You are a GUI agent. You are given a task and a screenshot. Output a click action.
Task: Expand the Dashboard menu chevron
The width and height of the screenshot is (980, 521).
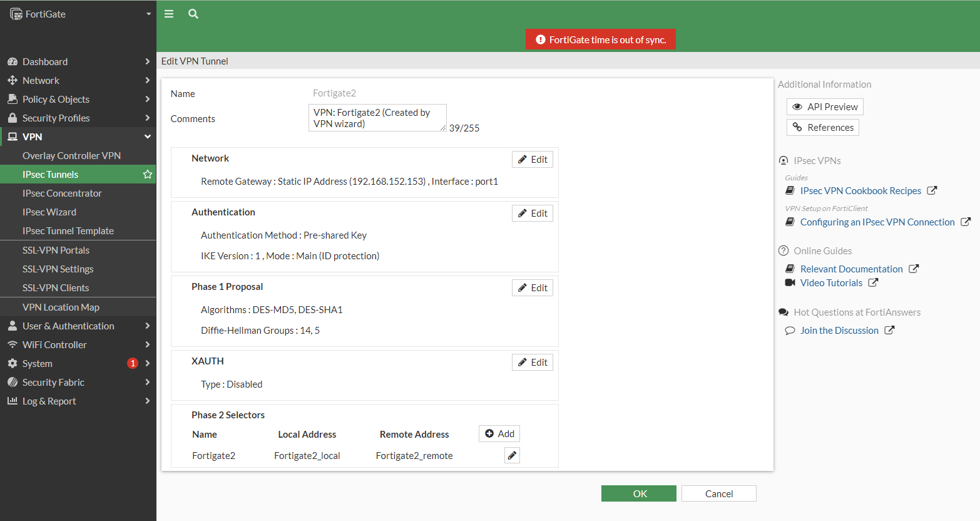click(x=148, y=61)
